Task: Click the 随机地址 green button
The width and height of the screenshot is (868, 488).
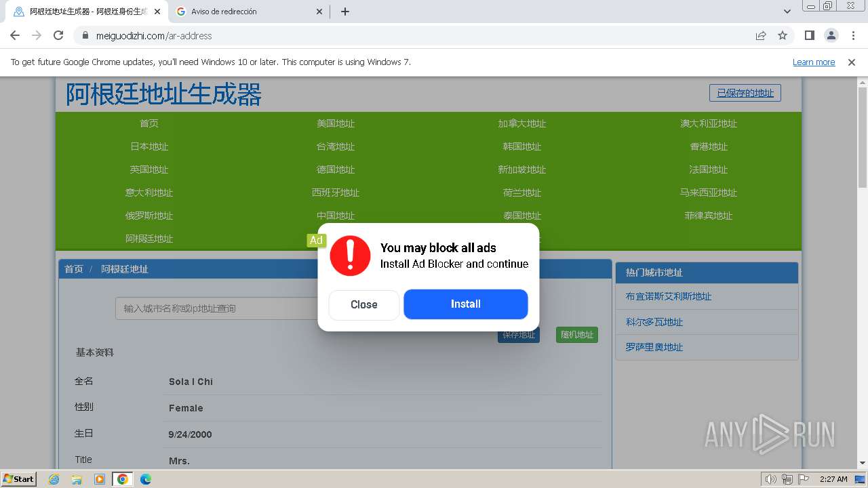Action: click(x=577, y=335)
